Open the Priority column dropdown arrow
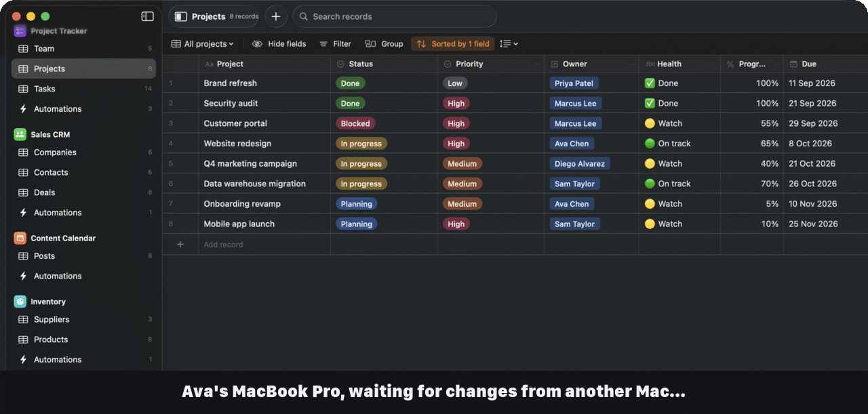Screen dimensions: 868x414 coord(537,64)
